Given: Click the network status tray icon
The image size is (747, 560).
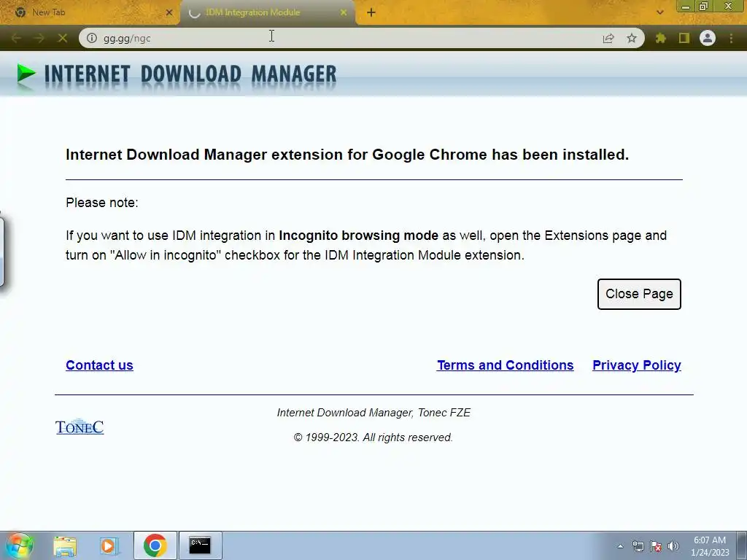Looking at the screenshot, I should tap(638, 546).
